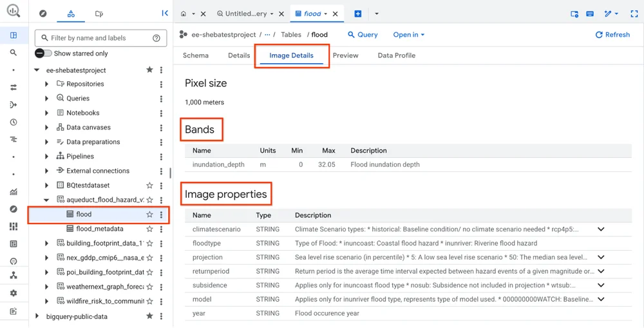Collapse the explorer pane with arrow icon

pos(165,13)
